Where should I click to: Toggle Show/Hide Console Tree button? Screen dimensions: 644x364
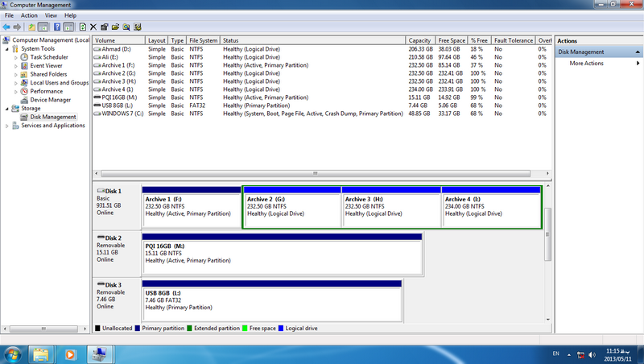43,27
